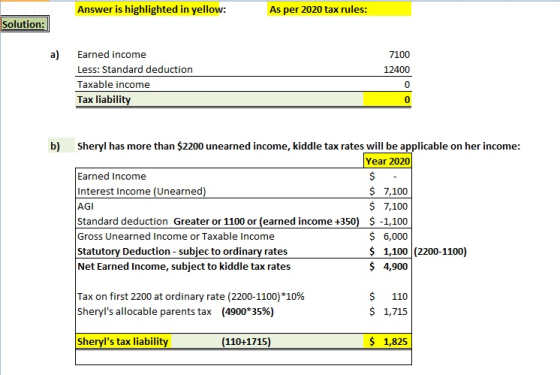Select 'Standard deduction' label in part b
The height and width of the screenshot is (375, 560).
[122, 221]
